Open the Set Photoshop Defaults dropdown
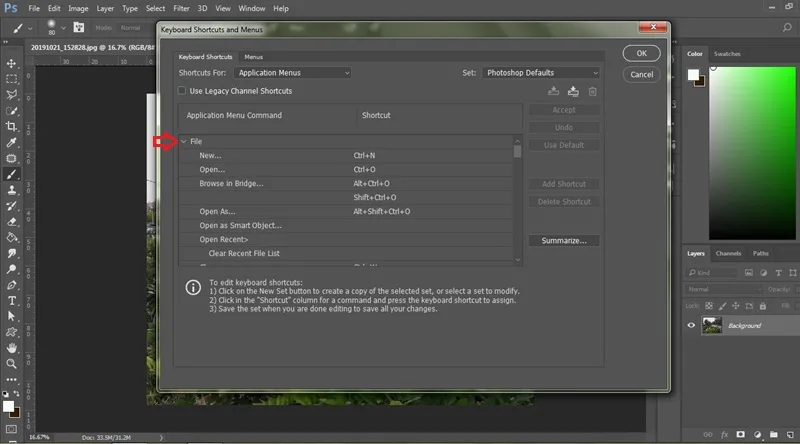This screenshot has width=800, height=444. 541,73
